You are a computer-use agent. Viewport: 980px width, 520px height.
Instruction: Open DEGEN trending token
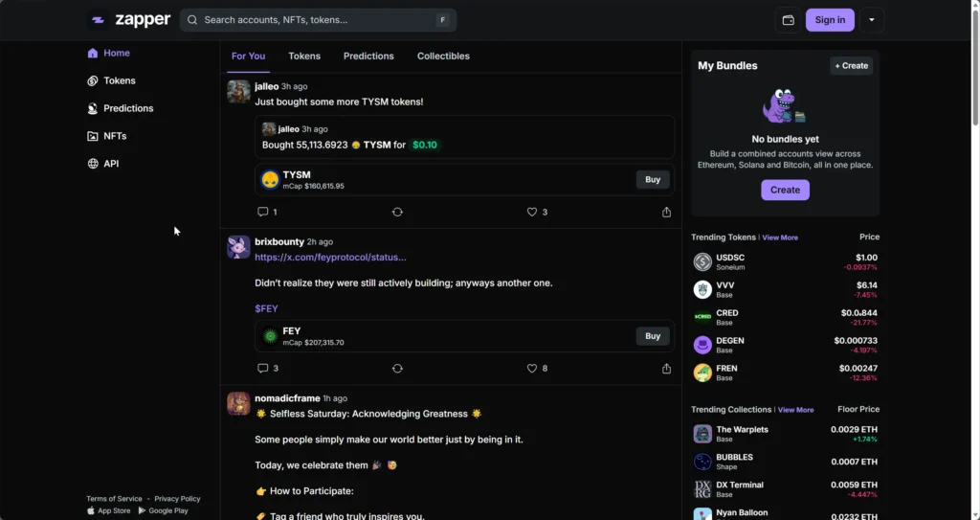tap(785, 345)
